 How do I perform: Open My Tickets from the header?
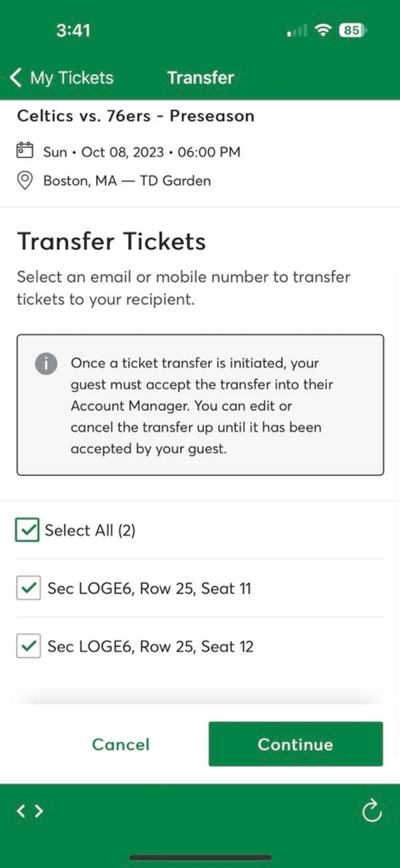[x=71, y=77]
